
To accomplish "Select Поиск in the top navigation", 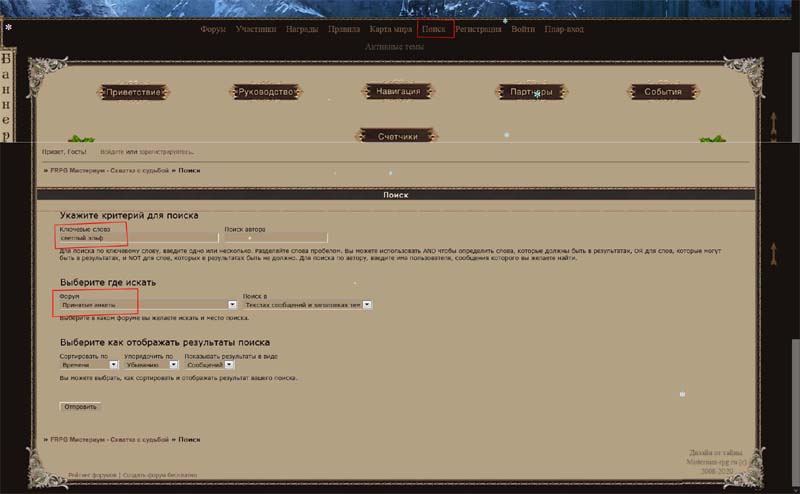I will pyautogui.click(x=434, y=29).
